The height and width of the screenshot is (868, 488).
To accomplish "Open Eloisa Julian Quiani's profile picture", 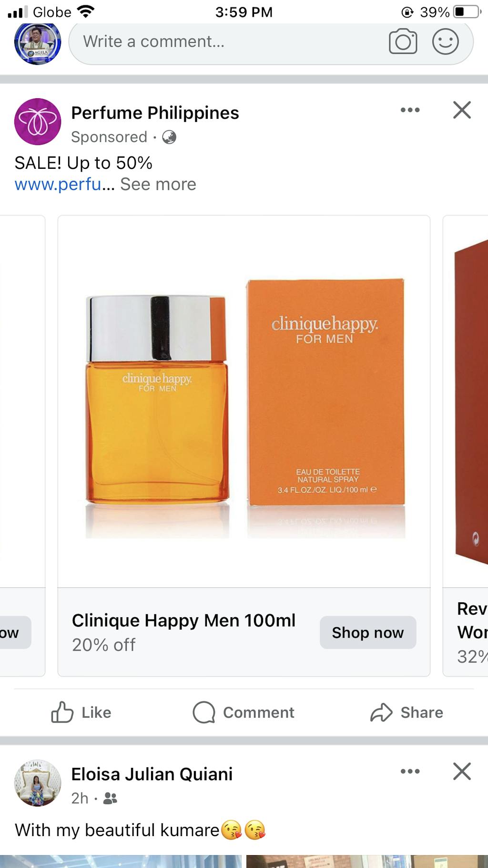I will (x=38, y=783).
